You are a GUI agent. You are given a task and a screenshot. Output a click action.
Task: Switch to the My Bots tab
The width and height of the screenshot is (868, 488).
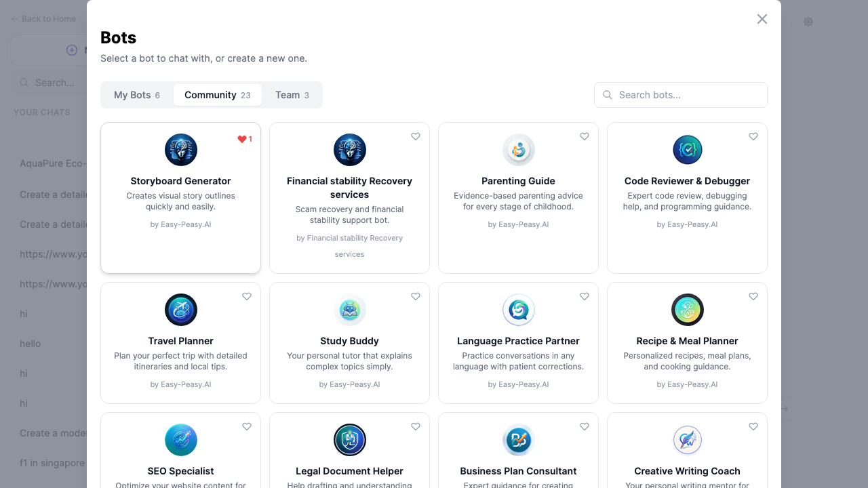click(136, 95)
